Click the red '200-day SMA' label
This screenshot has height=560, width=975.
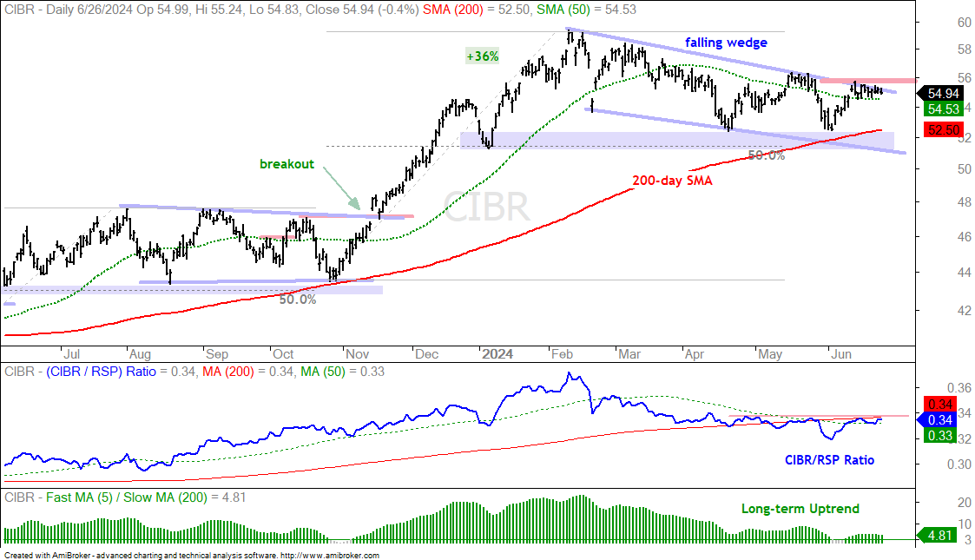click(672, 181)
